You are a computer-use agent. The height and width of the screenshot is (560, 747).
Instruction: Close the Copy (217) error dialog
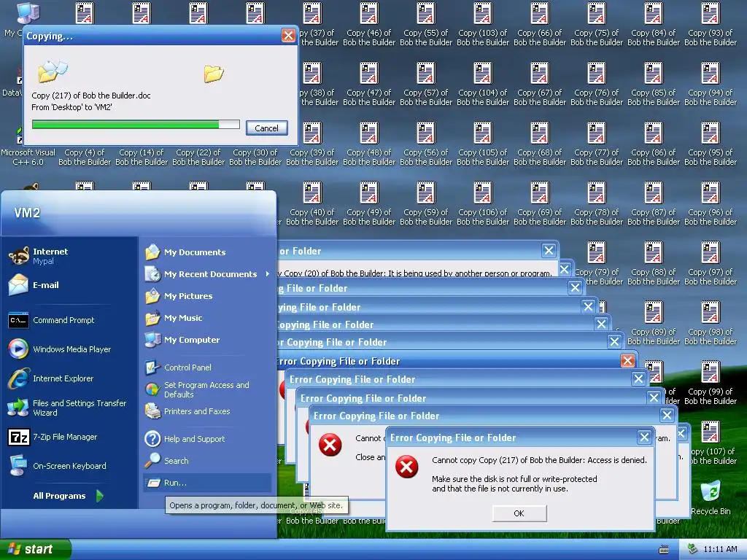(644, 437)
